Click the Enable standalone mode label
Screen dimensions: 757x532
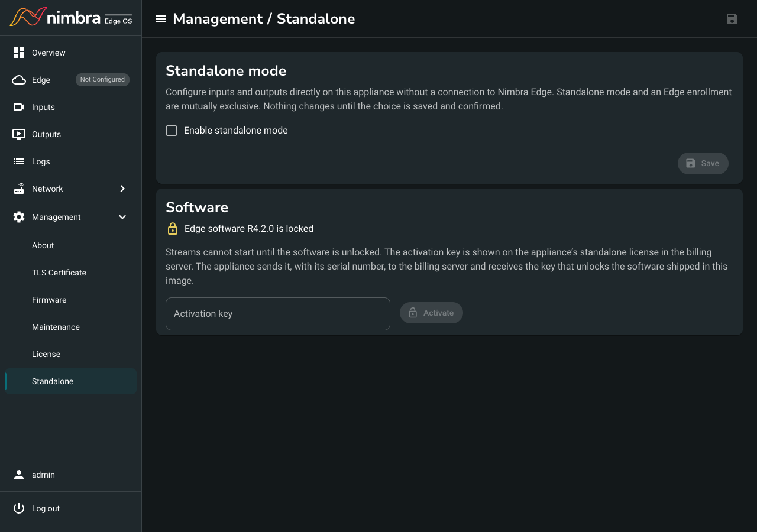[236, 131]
